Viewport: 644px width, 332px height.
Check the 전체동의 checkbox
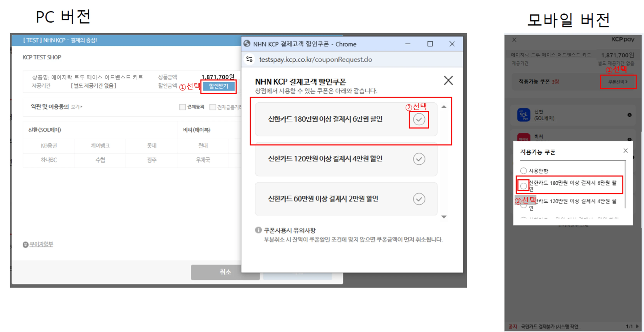pos(183,107)
